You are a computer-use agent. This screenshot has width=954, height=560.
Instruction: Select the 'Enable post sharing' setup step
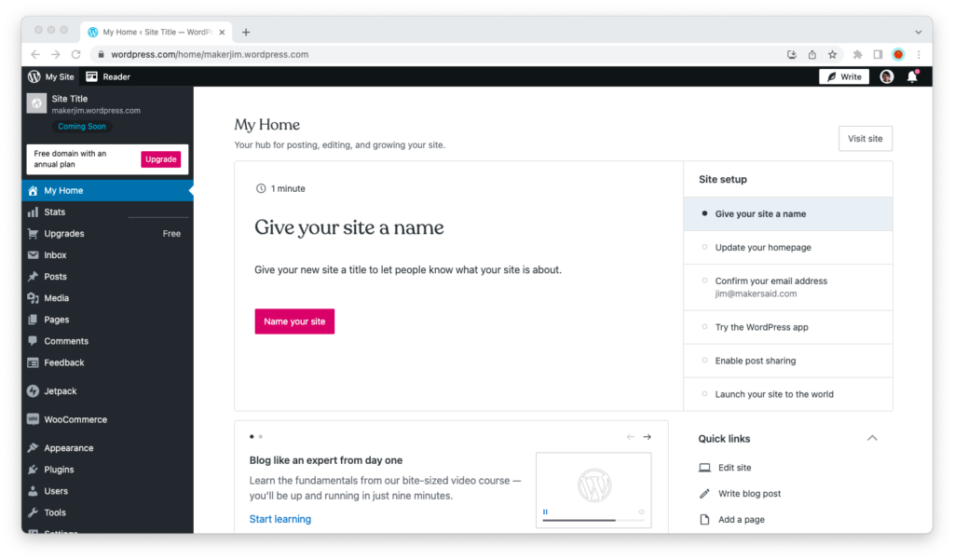click(788, 361)
